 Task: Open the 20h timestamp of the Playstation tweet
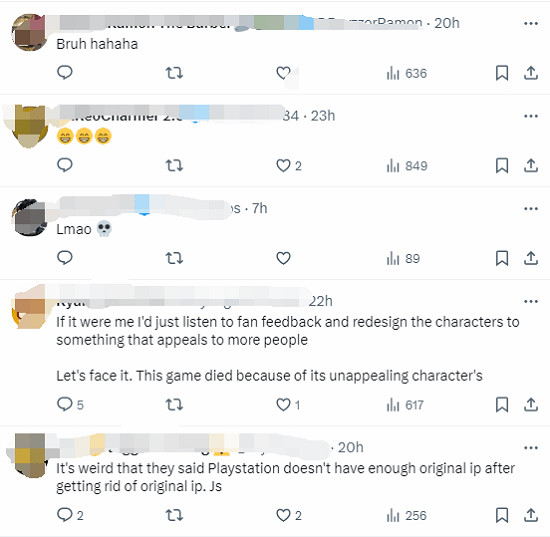click(350, 447)
